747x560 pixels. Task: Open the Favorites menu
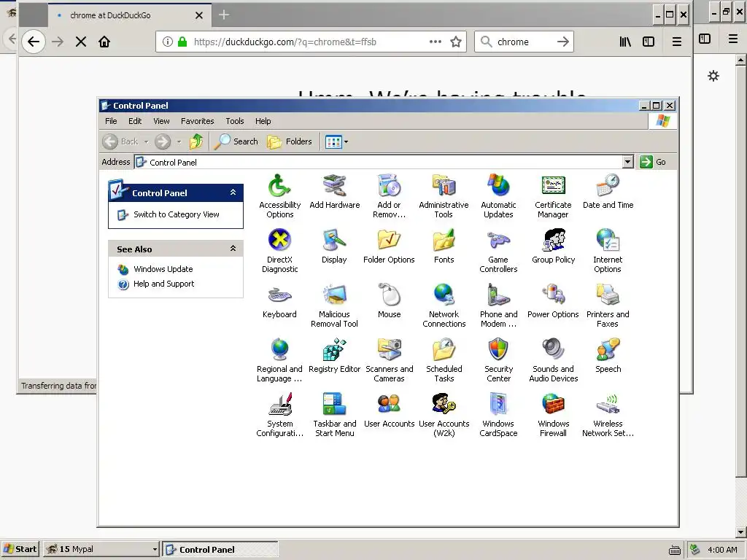tap(197, 121)
